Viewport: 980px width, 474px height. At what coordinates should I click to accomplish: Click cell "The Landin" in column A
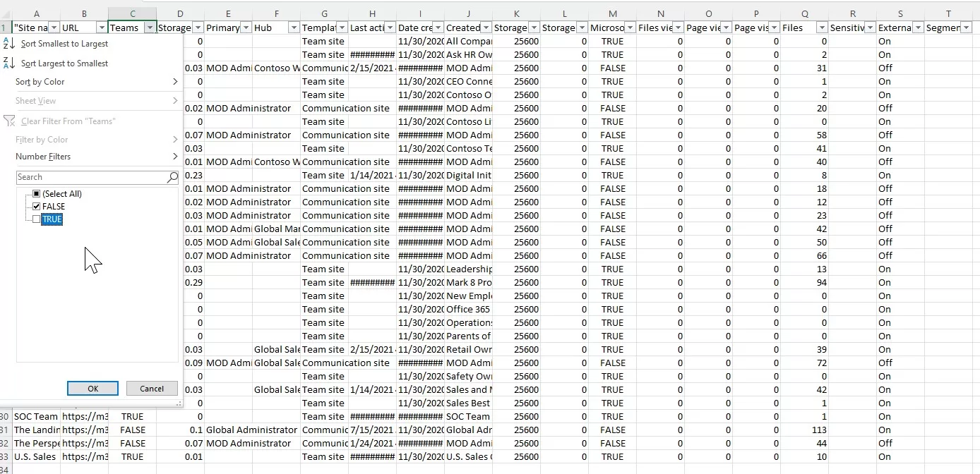click(x=36, y=430)
